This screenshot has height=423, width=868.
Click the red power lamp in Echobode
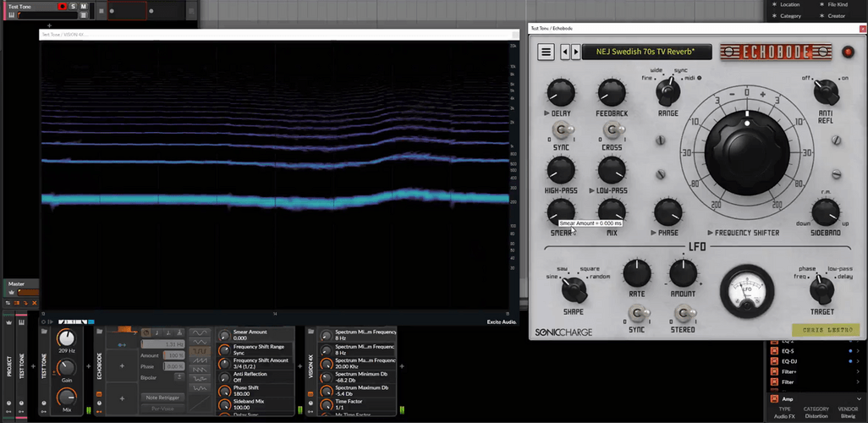(x=848, y=52)
